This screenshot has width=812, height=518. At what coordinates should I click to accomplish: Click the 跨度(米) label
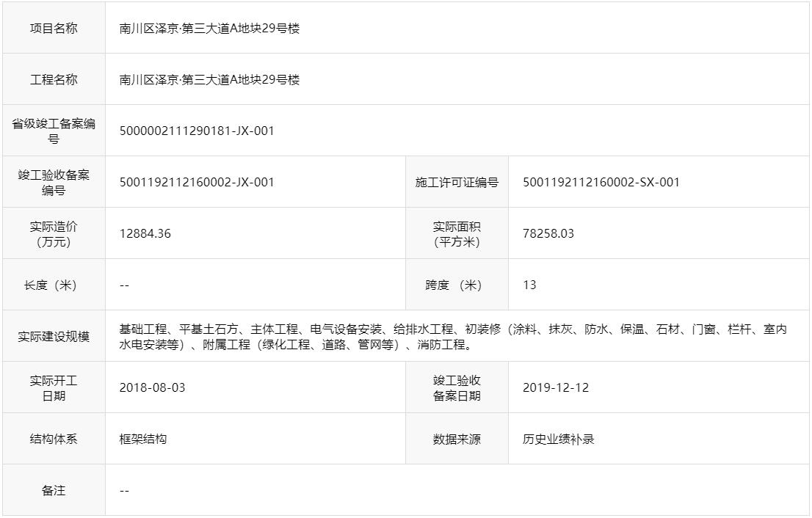click(x=454, y=285)
